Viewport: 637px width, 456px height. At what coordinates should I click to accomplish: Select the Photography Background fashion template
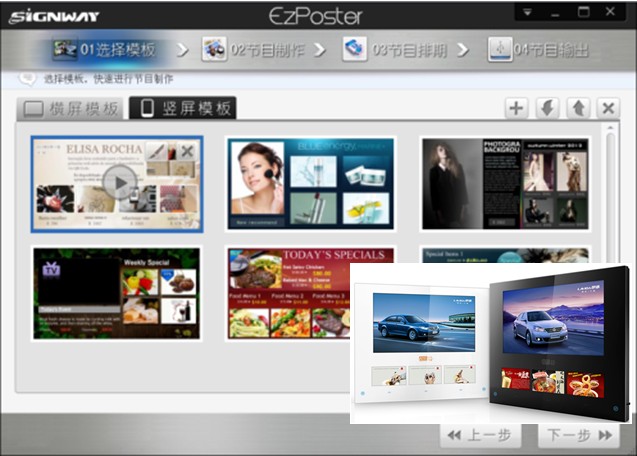click(x=505, y=184)
